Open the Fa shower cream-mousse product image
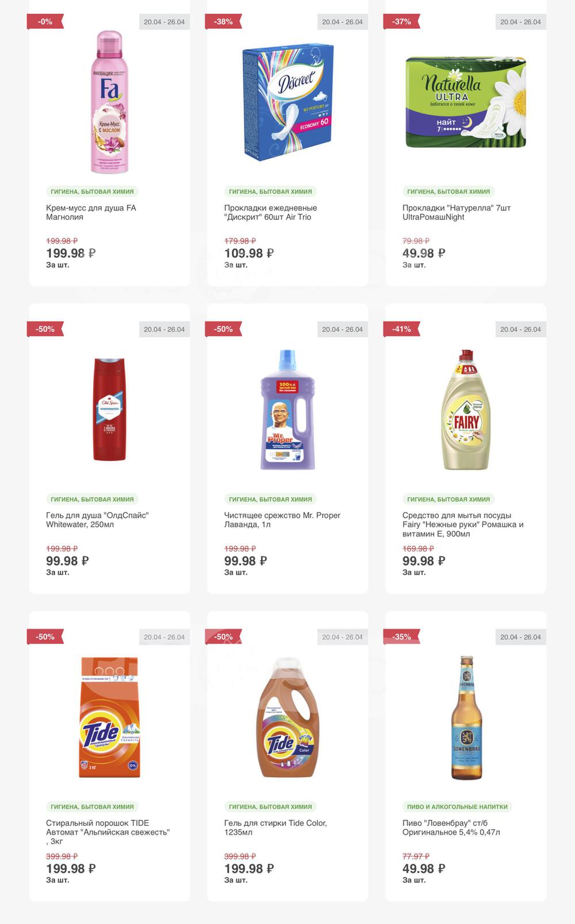The height and width of the screenshot is (924, 575). (109, 102)
